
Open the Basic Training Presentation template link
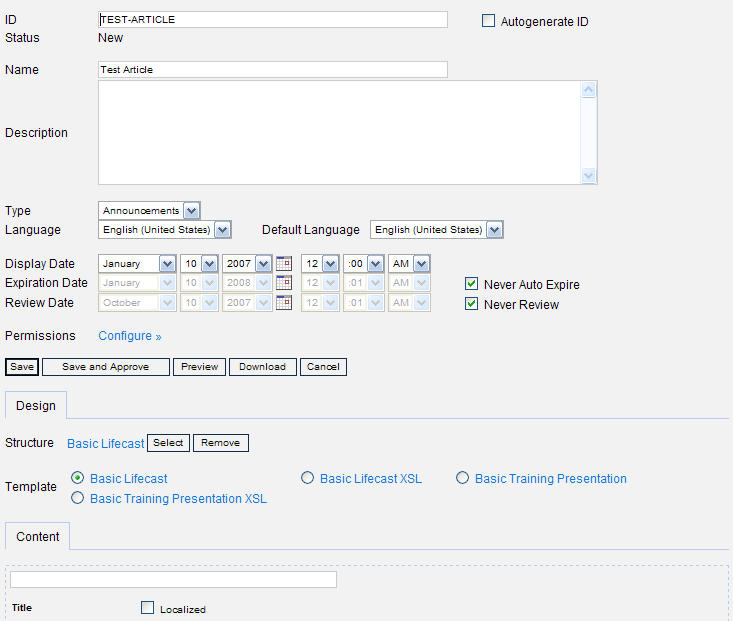(551, 478)
